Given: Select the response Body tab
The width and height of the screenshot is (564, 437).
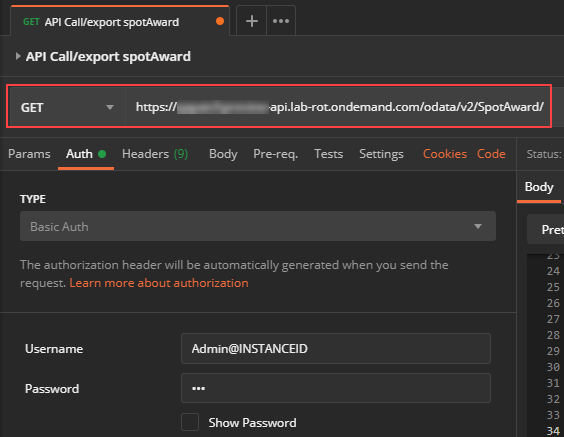Looking at the screenshot, I should pyautogui.click(x=538, y=187).
